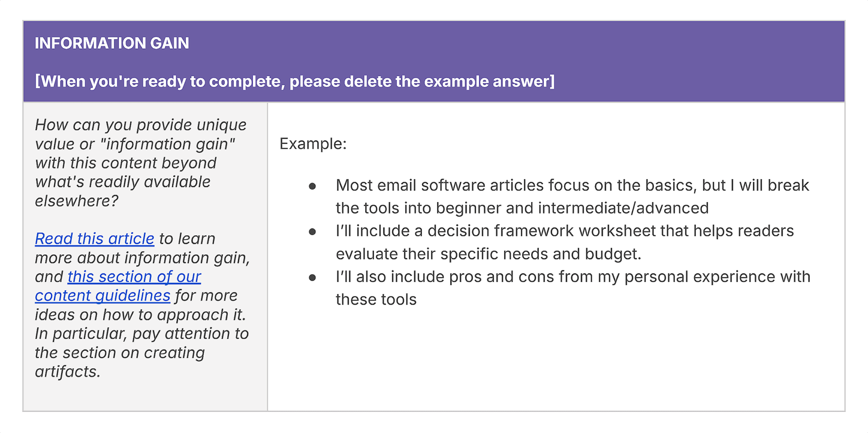
Task: Open 'this section of our' link text
Action: point(134,277)
